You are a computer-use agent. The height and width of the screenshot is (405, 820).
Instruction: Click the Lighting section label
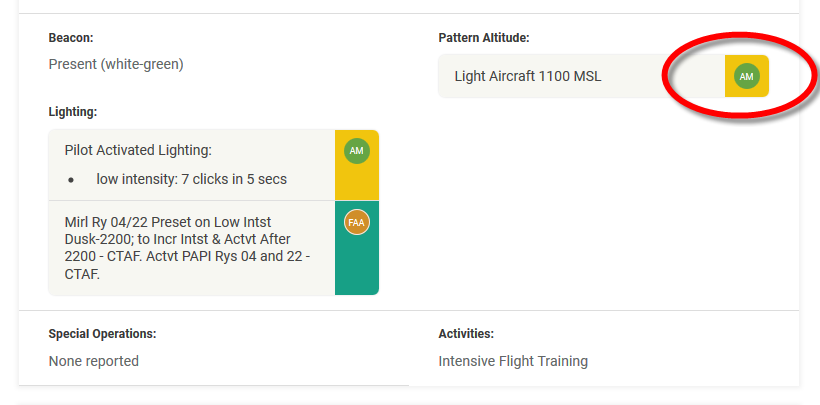pyautogui.click(x=73, y=112)
